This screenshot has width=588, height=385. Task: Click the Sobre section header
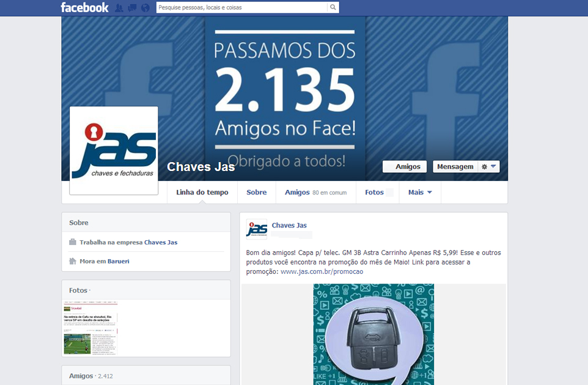(79, 222)
